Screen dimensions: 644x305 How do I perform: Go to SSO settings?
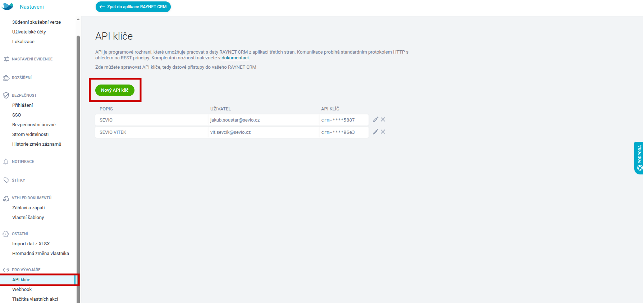click(17, 115)
